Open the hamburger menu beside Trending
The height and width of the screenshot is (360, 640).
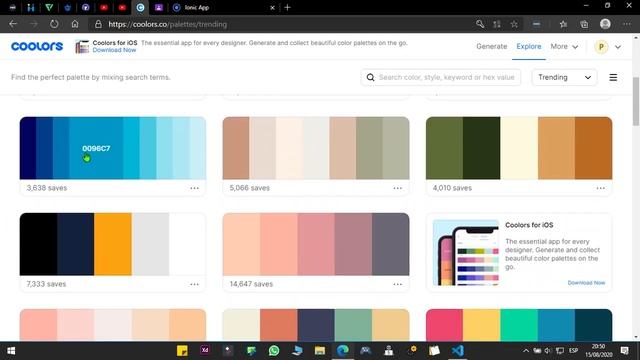(x=613, y=77)
